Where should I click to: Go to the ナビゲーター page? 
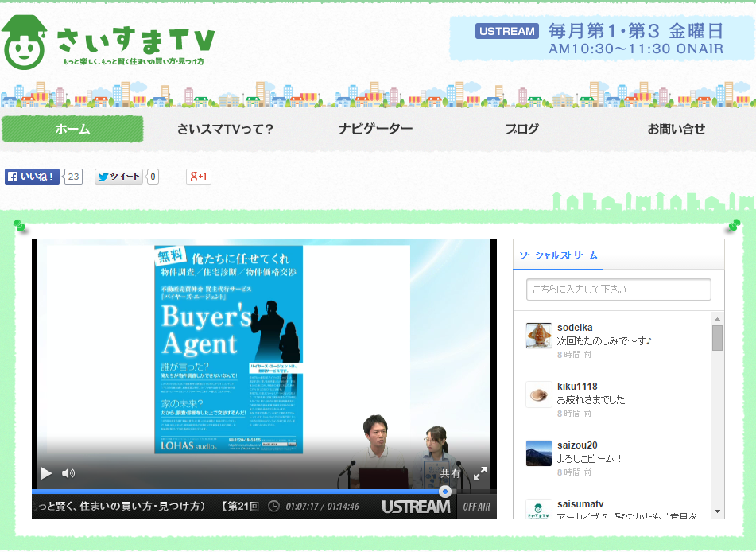pos(376,129)
